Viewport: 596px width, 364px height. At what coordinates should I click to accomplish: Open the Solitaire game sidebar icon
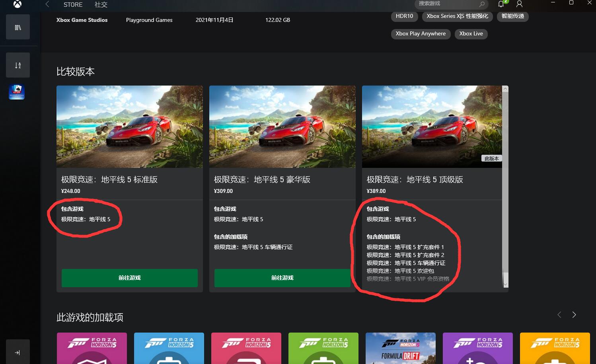[17, 92]
